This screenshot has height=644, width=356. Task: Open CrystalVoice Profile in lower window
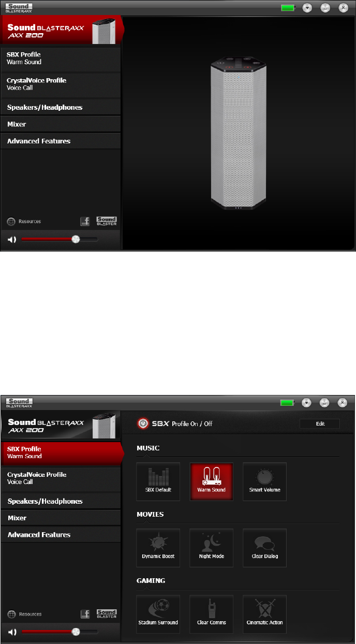click(x=61, y=478)
